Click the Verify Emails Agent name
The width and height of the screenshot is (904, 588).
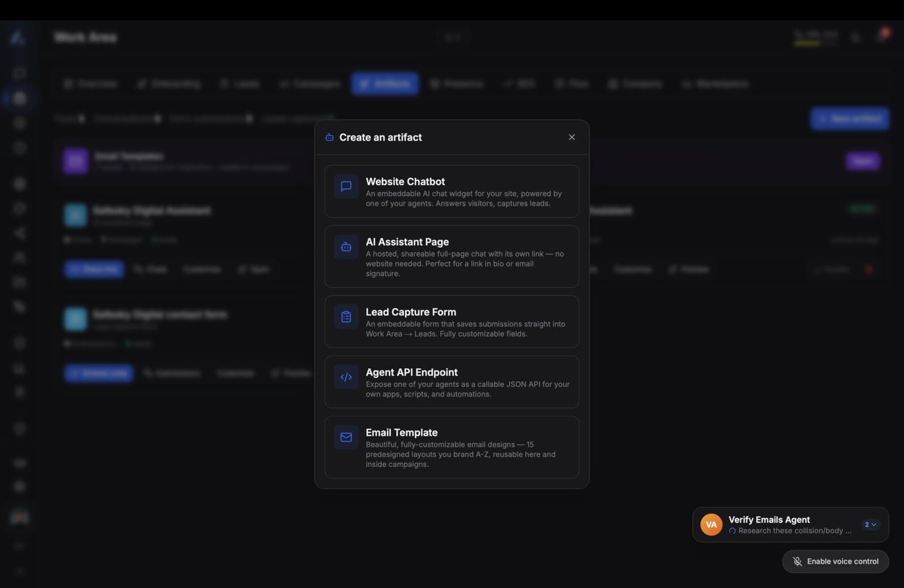769,520
